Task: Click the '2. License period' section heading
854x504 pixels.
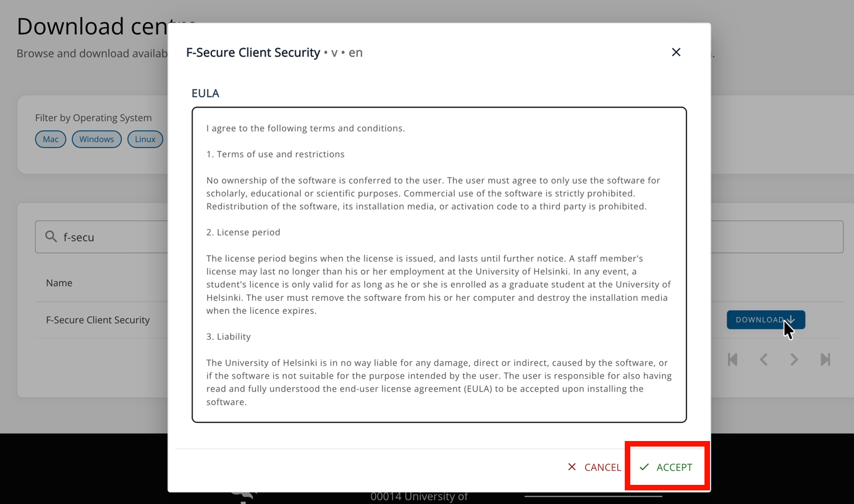Action: 243,232
